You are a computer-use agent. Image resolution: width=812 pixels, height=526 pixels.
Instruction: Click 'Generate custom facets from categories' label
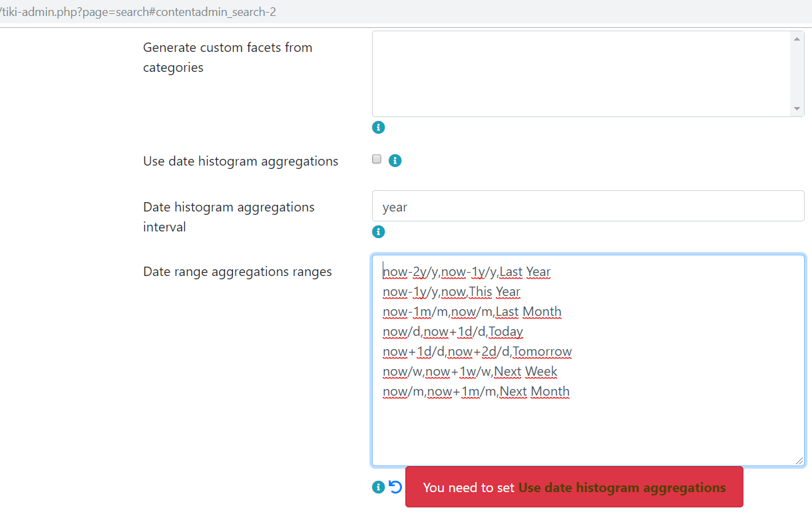coord(228,57)
